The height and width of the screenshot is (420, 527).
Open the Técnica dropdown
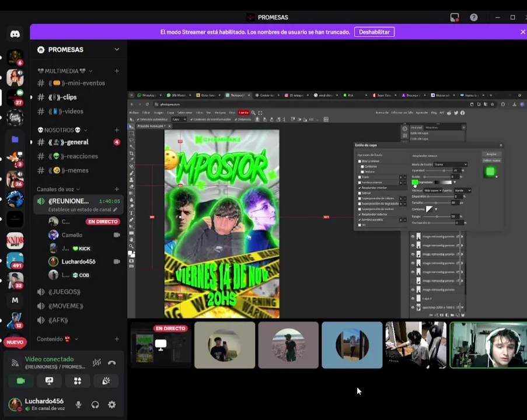[x=432, y=191]
